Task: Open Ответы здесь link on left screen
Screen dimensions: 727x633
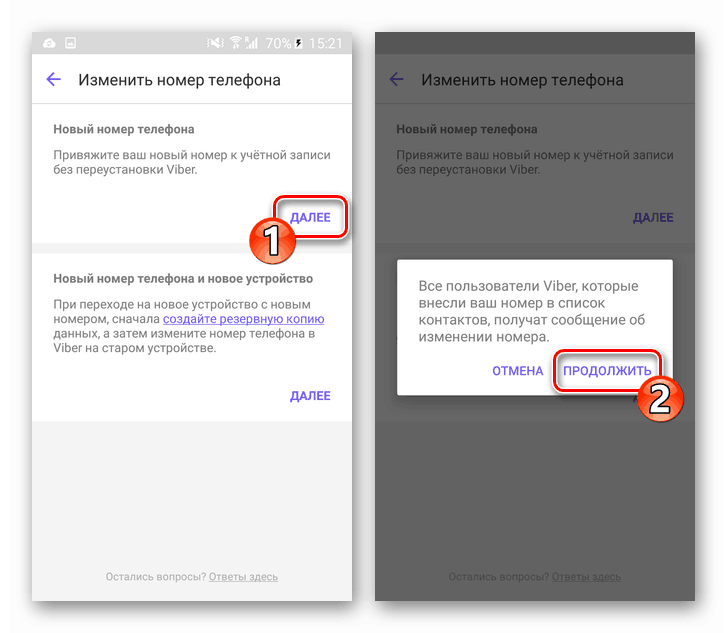Action: point(243,576)
